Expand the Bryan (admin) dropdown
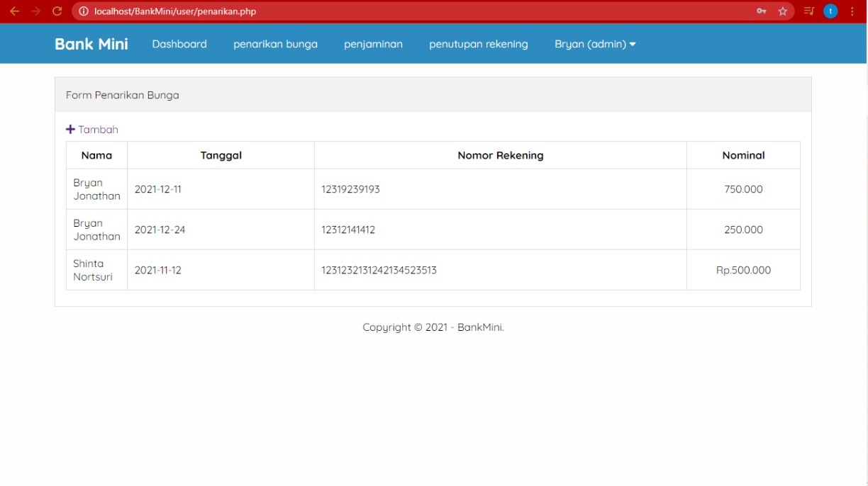The width and height of the screenshot is (868, 486). tap(595, 44)
